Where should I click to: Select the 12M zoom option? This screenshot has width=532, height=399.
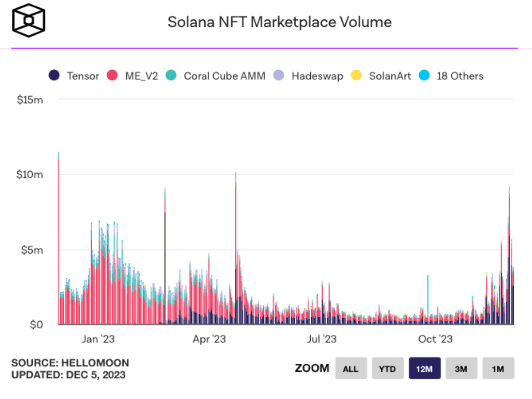pos(424,368)
